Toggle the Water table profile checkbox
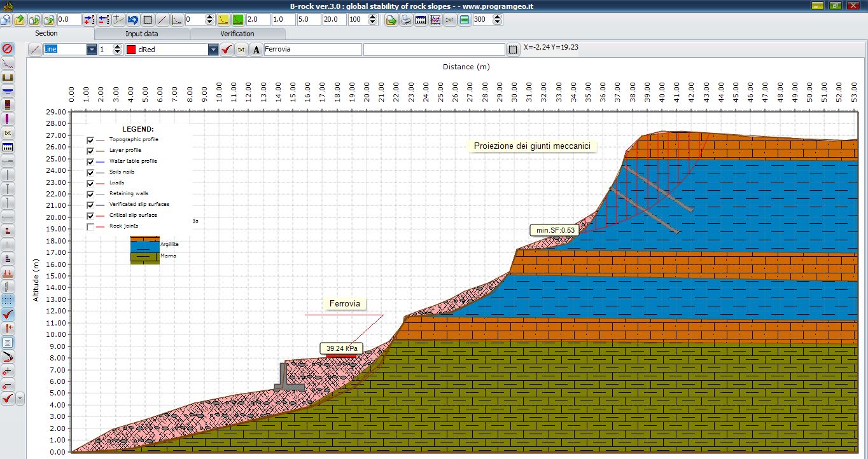Screen dimensions: 868x459 click(90, 162)
